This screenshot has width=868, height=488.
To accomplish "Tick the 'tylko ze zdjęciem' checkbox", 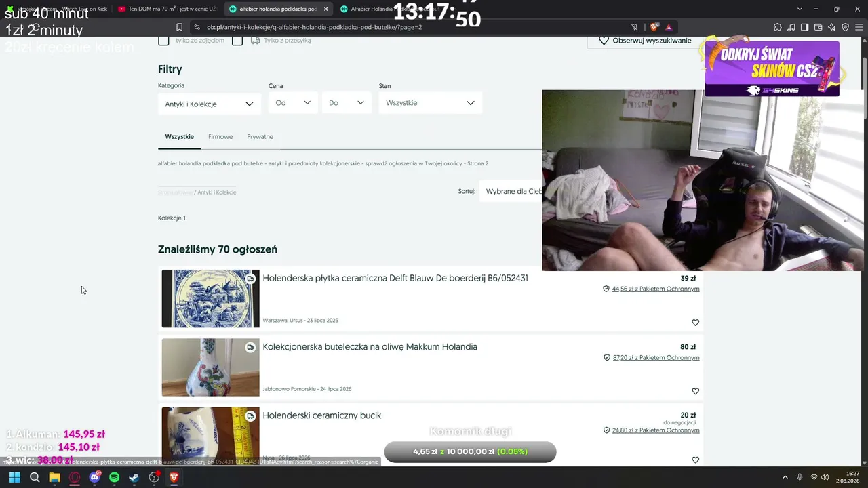I will (163, 41).
